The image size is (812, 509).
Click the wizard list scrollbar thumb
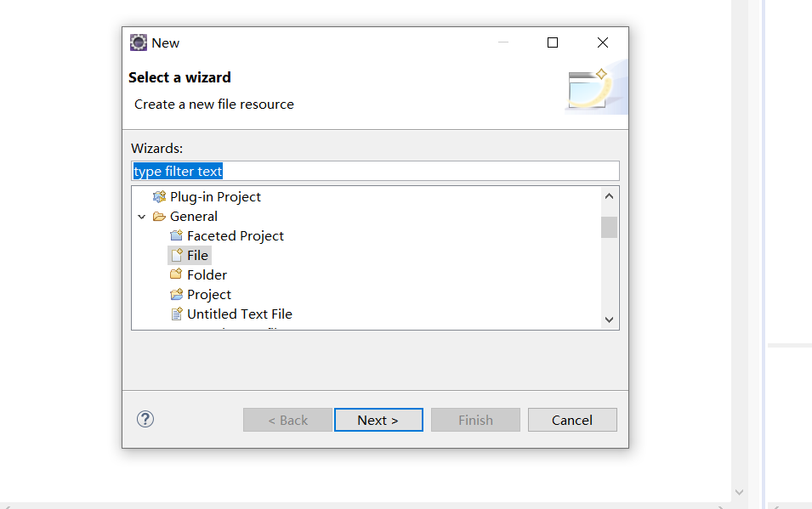click(609, 227)
